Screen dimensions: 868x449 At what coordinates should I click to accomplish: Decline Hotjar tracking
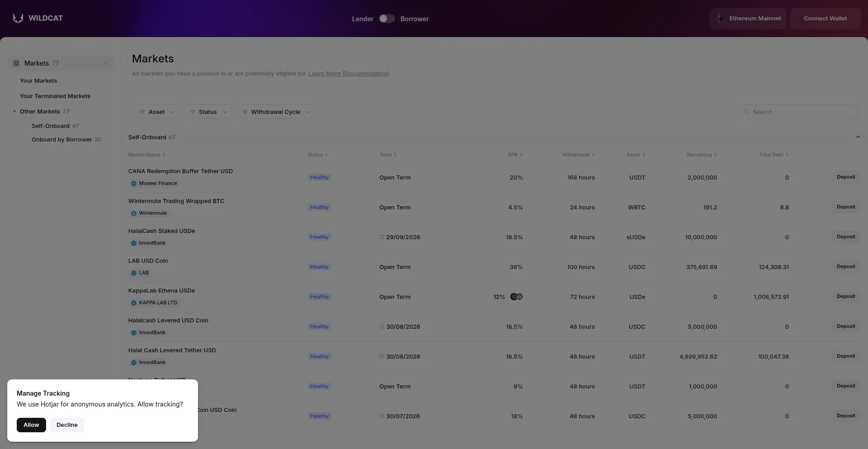point(67,425)
